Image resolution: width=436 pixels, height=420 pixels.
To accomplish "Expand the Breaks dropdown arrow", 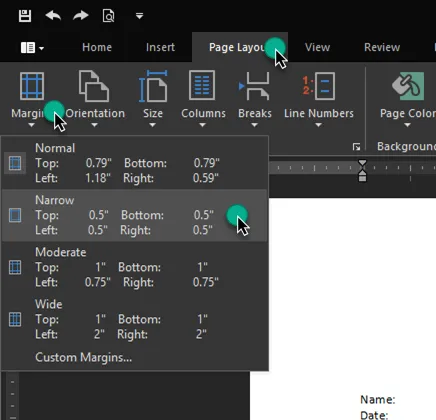I will pos(254,125).
